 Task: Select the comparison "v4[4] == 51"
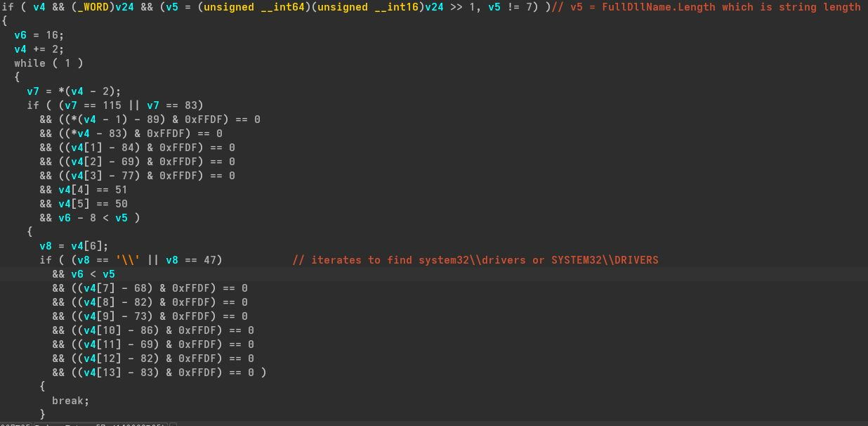coord(93,190)
